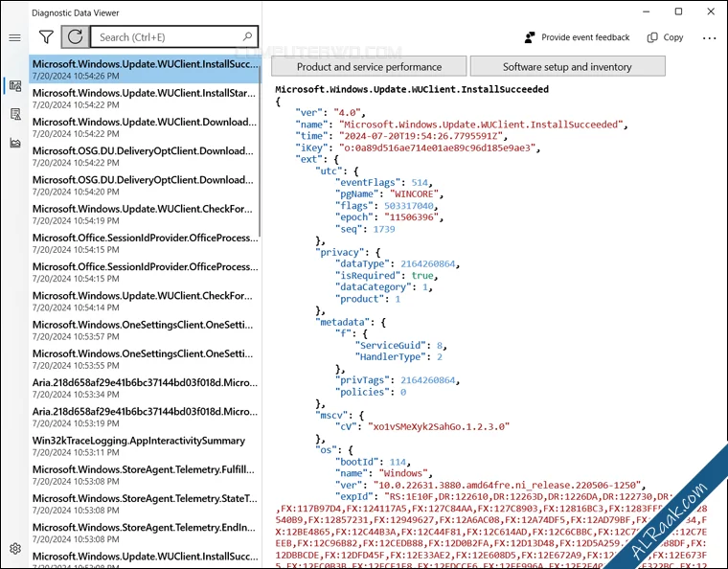Click the "epoch" value 11506396

pos(411,217)
